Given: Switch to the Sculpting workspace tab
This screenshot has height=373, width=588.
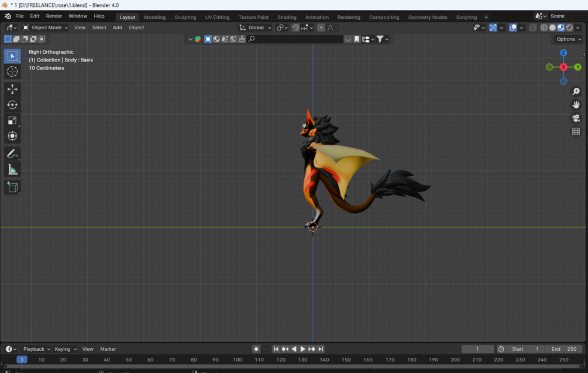Looking at the screenshot, I should pos(185,17).
